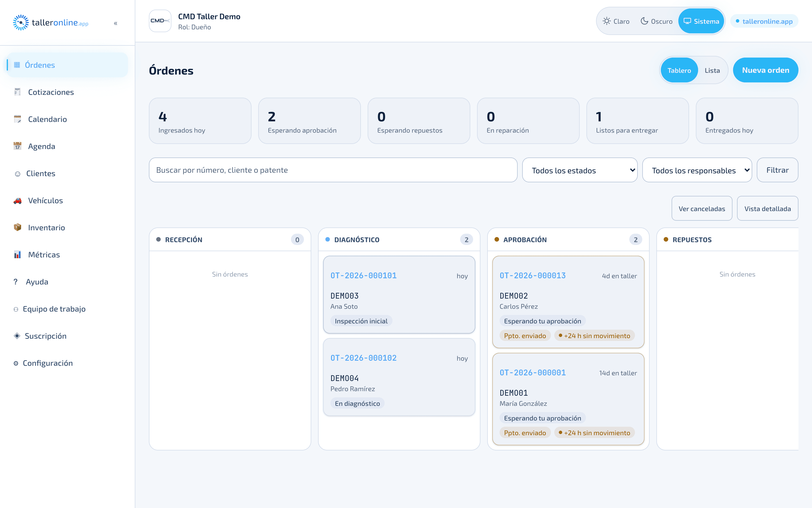Select Sistema theme option
The image size is (812, 508).
point(701,21)
